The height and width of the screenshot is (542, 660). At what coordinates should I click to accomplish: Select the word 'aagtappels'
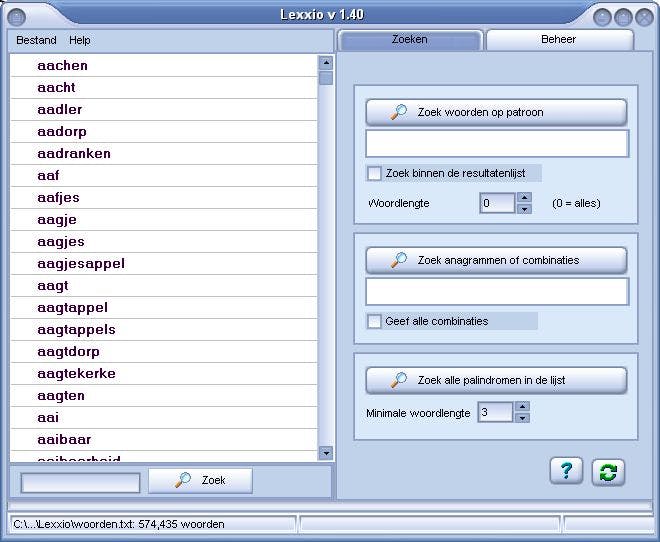tap(164, 329)
